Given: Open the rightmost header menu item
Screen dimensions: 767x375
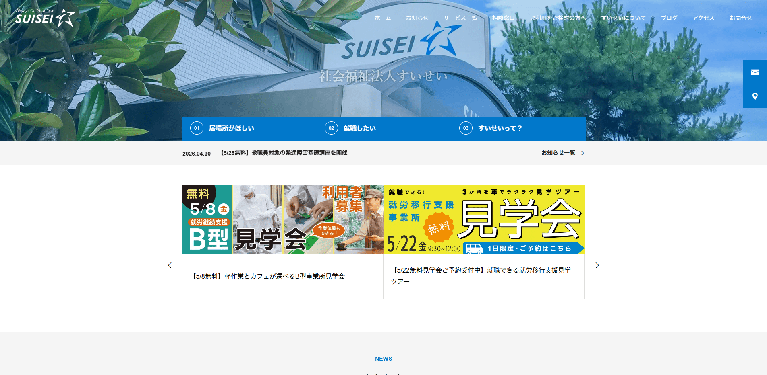Looking at the screenshot, I should pos(741,18).
